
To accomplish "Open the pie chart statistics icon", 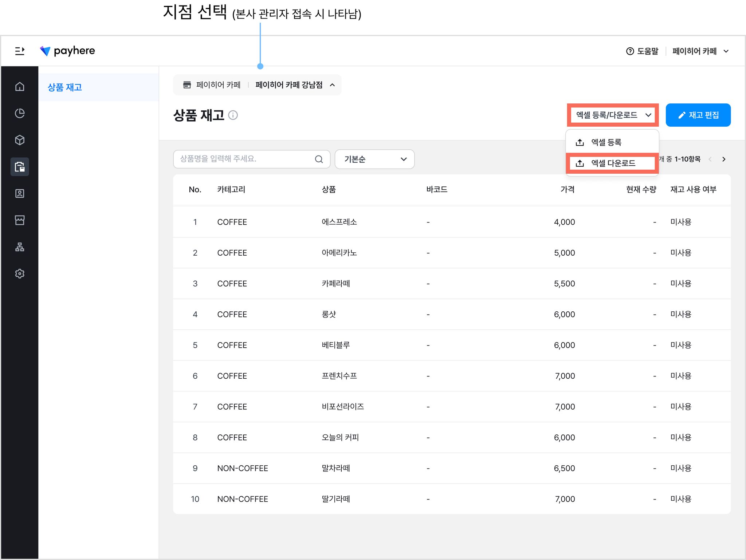I will (20, 113).
